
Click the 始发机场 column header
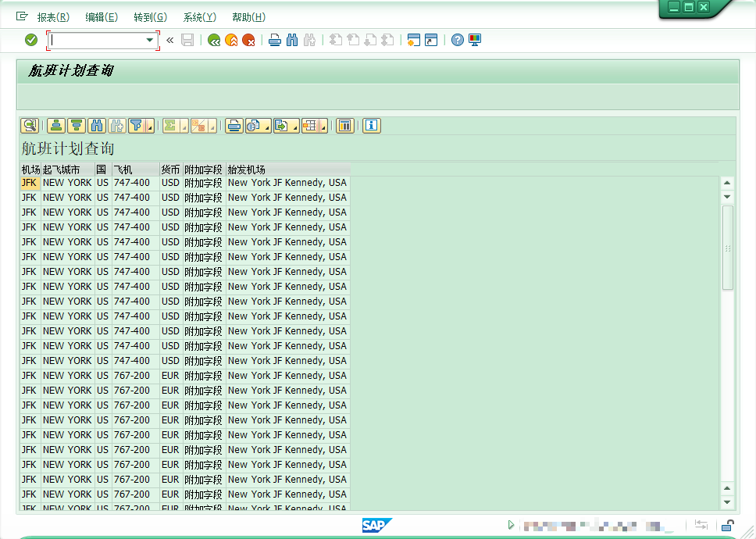point(247,170)
